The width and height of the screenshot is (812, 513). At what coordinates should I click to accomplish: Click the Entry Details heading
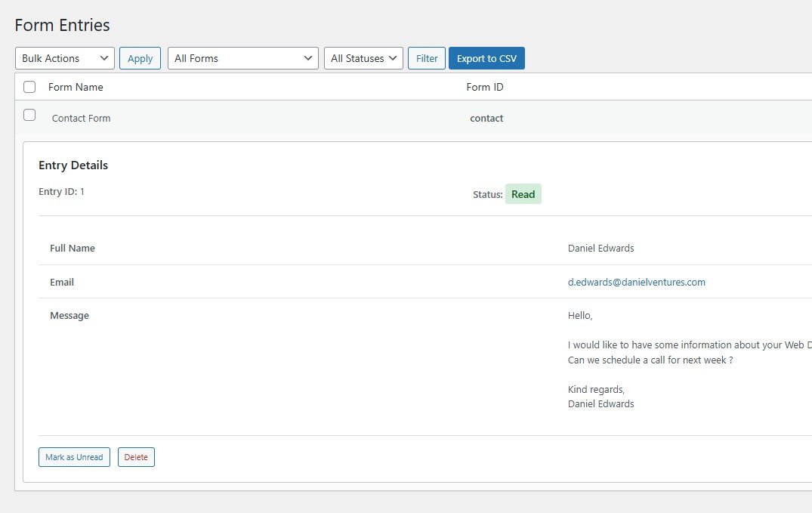(73, 165)
